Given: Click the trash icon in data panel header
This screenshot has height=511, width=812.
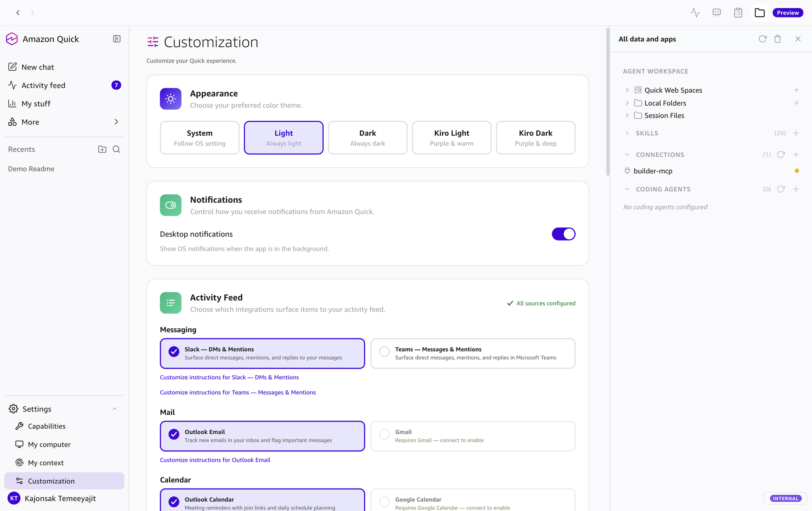Looking at the screenshot, I should pyautogui.click(x=777, y=39).
